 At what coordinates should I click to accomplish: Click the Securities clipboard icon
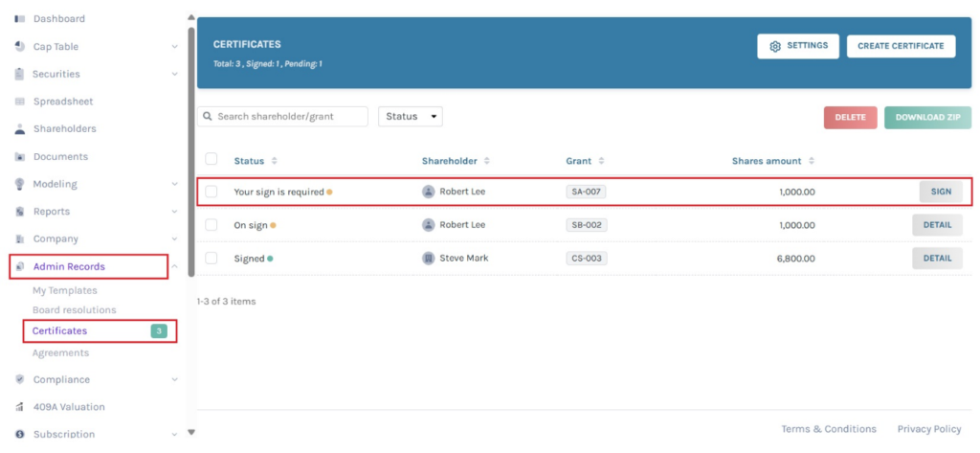(19, 74)
